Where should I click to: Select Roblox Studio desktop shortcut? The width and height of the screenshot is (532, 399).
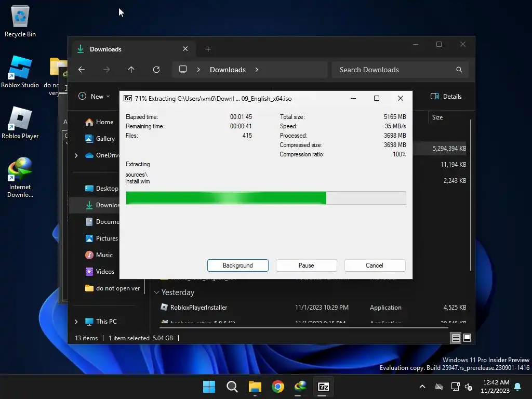(x=20, y=72)
